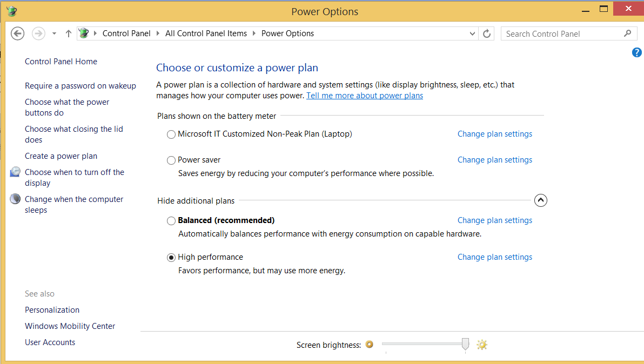Click the Back navigation arrow
This screenshot has height=364, width=644.
tap(18, 33)
